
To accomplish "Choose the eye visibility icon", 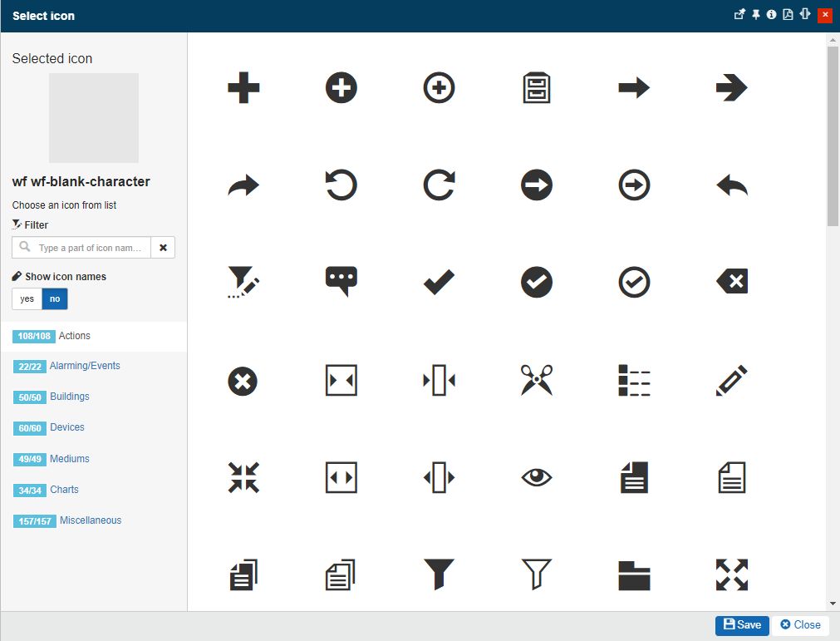I will [536, 476].
